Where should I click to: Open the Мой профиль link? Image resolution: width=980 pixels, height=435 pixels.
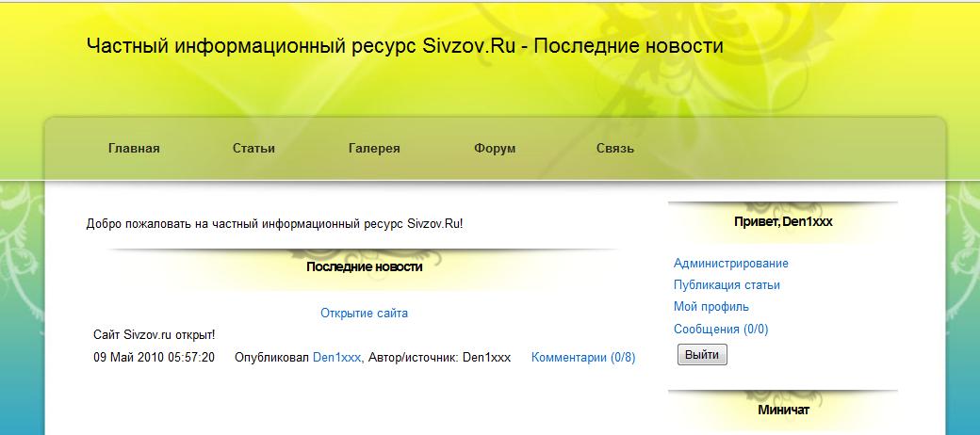[710, 307]
